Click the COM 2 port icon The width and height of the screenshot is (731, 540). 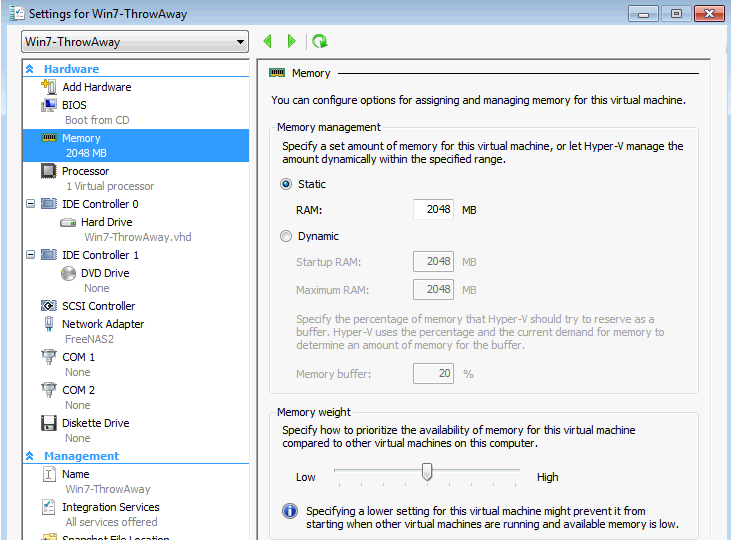[49, 390]
